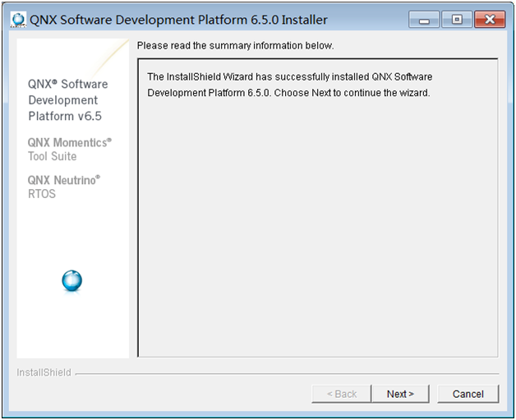Image resolution: width=516 pixels, height=420 pixels.
Task: Click the successfully installed summary message
Action: (289, 85)
